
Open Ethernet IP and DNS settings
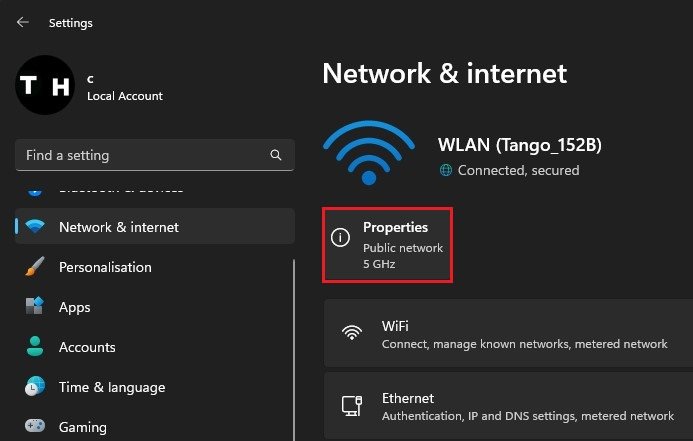pyautogui.click(x=508, y=406)
